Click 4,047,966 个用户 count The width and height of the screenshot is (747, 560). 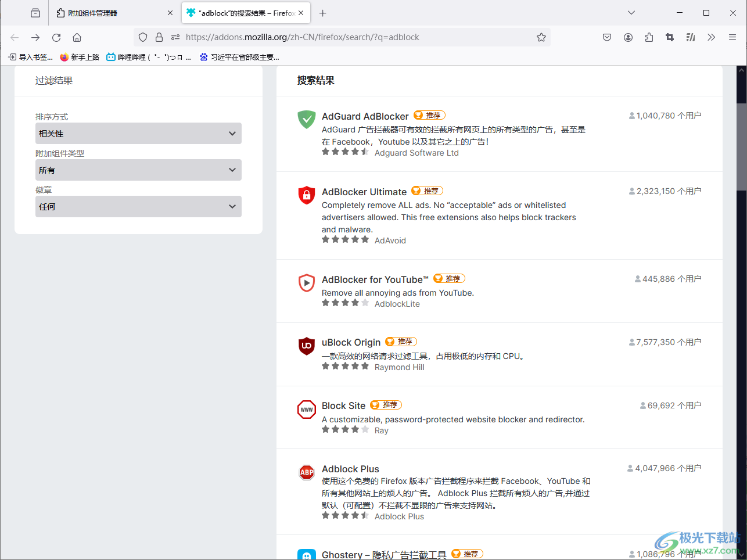(664, 468)
